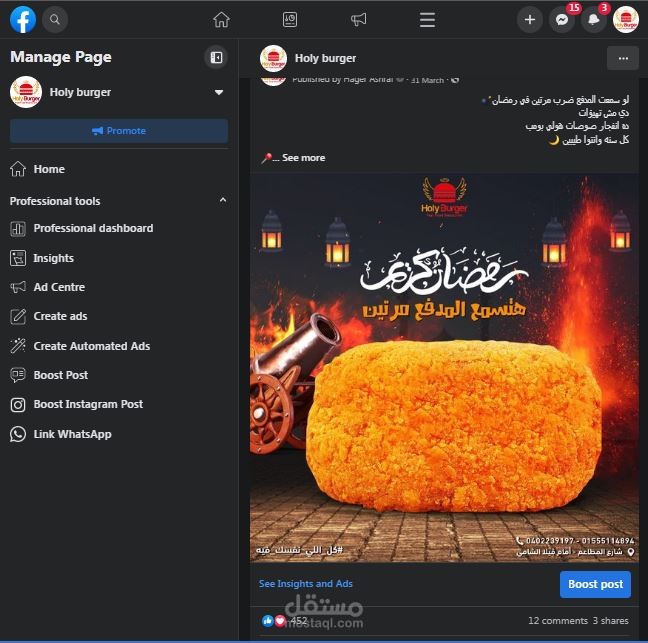Open the Pages feed icon in top bar

[x=290, y=19]
